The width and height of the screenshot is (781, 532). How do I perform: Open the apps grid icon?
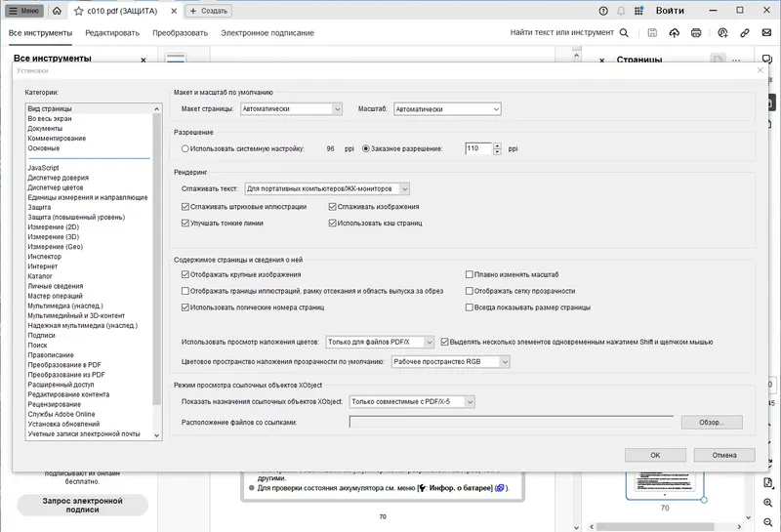point(638,11)
